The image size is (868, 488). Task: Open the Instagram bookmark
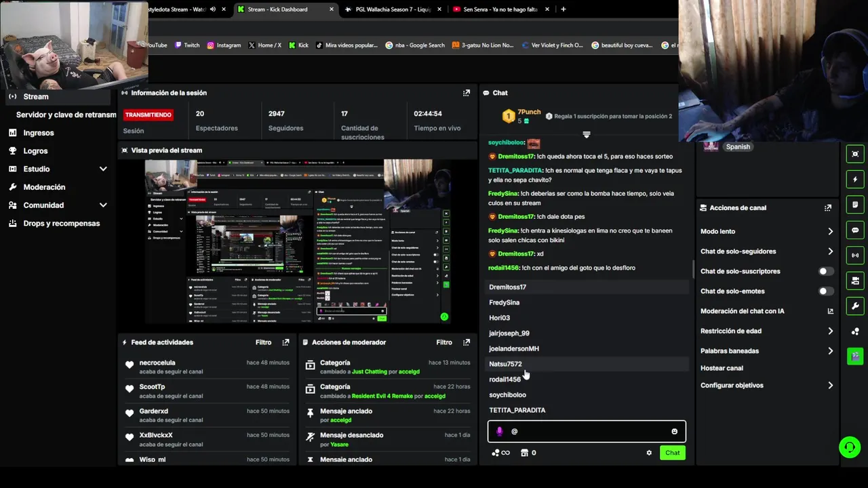pos(224,45)
